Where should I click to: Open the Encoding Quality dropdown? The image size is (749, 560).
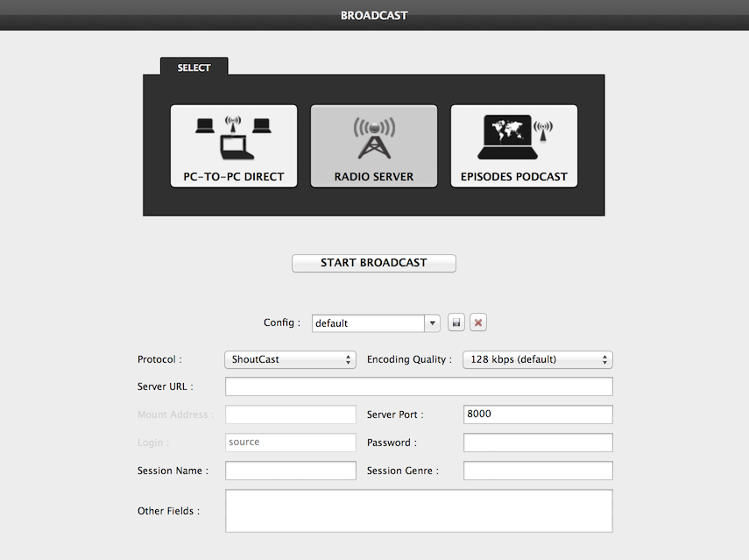click(x=538, y=359)
